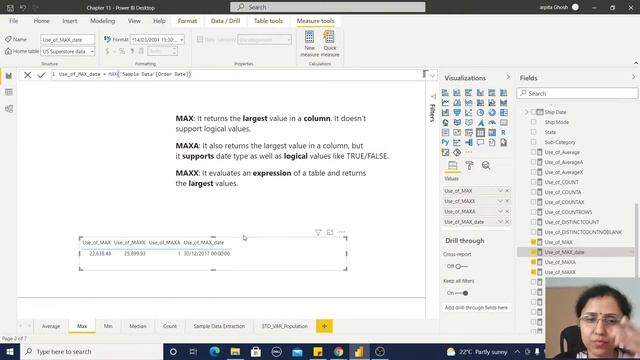Open the Format paint roller pane
Screen dimensions: 640x360
[469, 165]
